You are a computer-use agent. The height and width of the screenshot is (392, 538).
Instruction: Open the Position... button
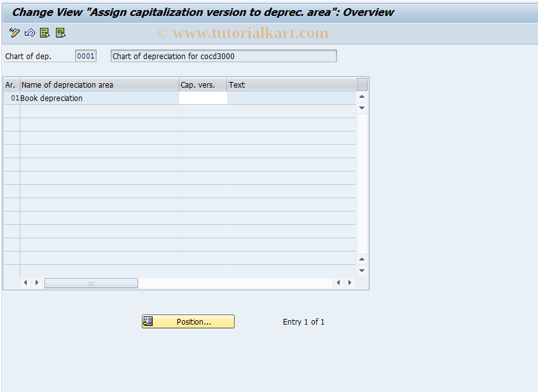click(188, 321)
